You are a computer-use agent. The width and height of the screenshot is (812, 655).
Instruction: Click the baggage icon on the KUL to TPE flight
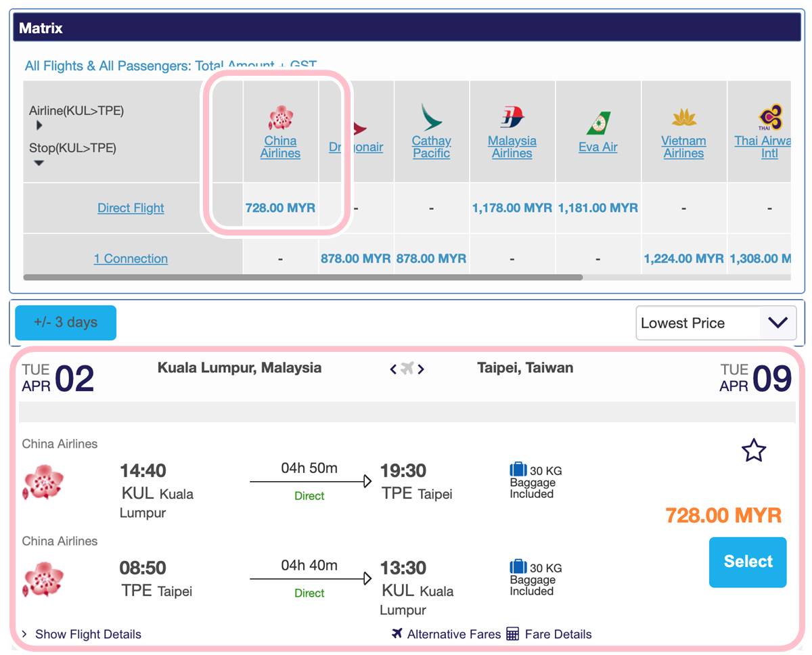pyautogui.click(x=518, y=470)
